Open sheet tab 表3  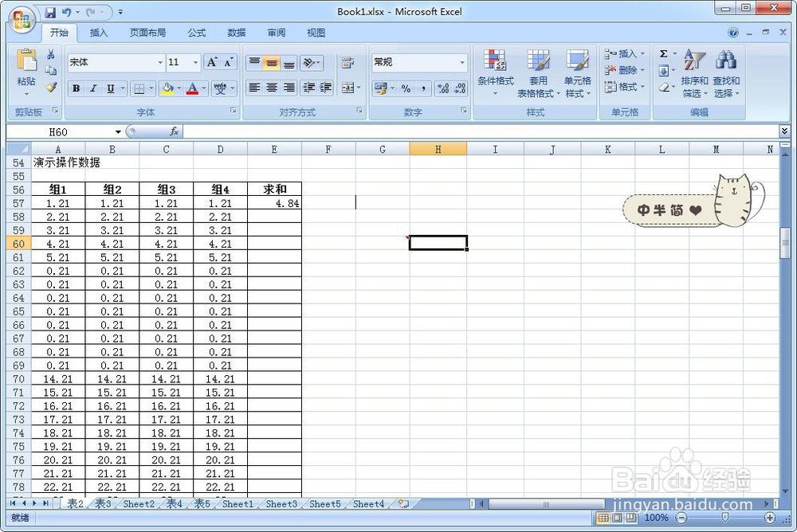103,503
